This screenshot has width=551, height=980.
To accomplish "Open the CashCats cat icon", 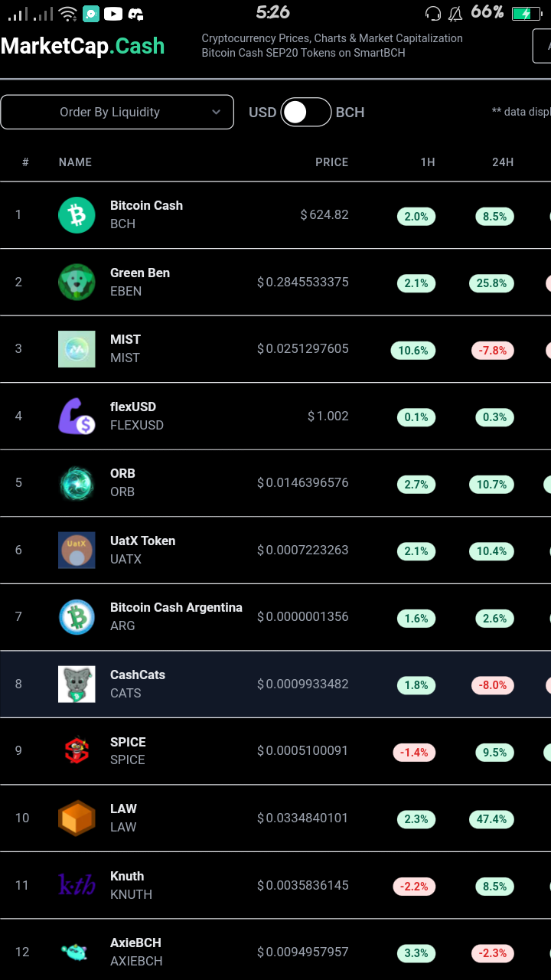I will tap(77, 684).
